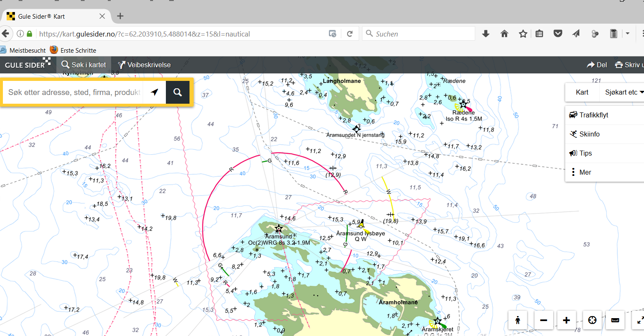This screenshot has width=644, height=336.
Task: Focus the address and place search field
Action: (x=74, y=92)
